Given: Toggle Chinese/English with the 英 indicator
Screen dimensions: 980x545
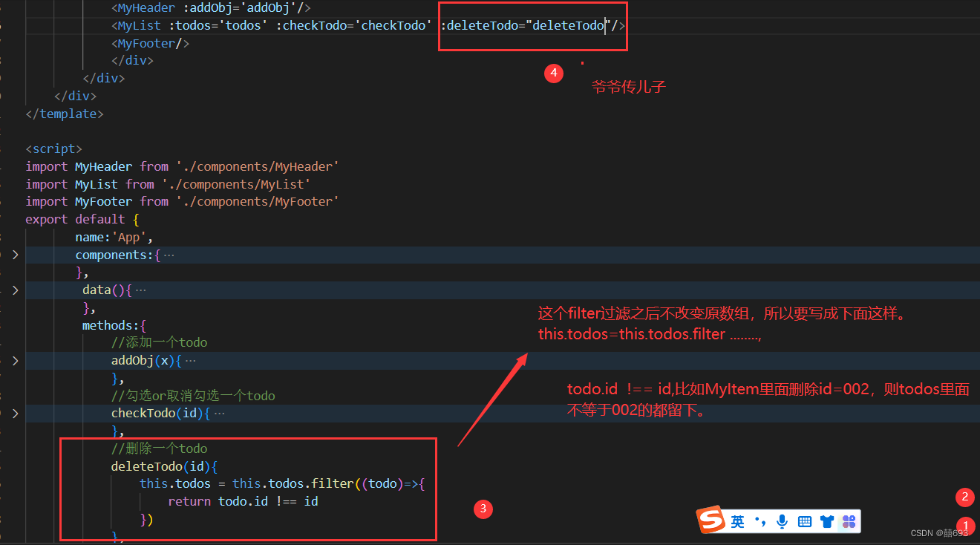Looking at the screenshot, I should [x=736, y=521].
